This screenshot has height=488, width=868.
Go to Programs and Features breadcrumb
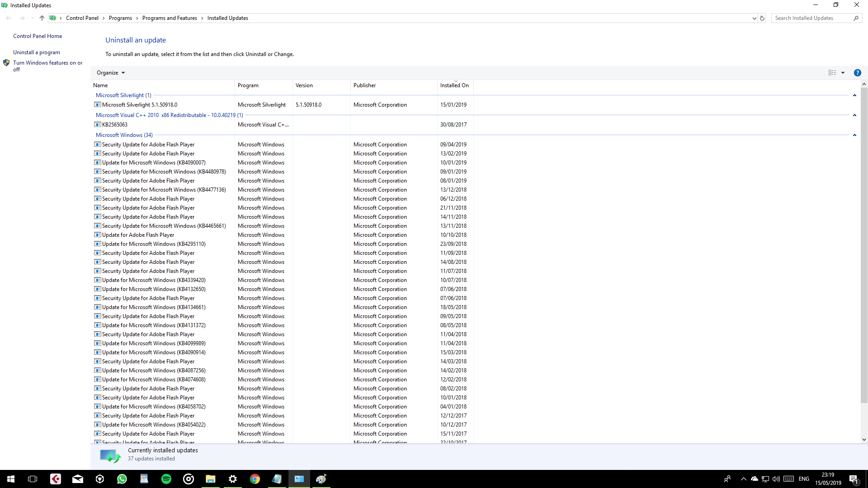pos(170,18)
